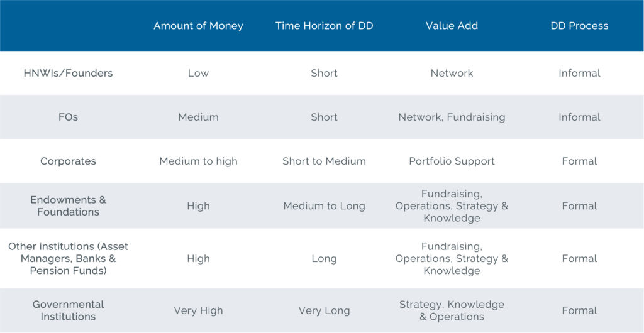The width and height of the screenshot is (644, 333).
Task: Select the 'Portfolio Support' cell
Action: [452, 161]
